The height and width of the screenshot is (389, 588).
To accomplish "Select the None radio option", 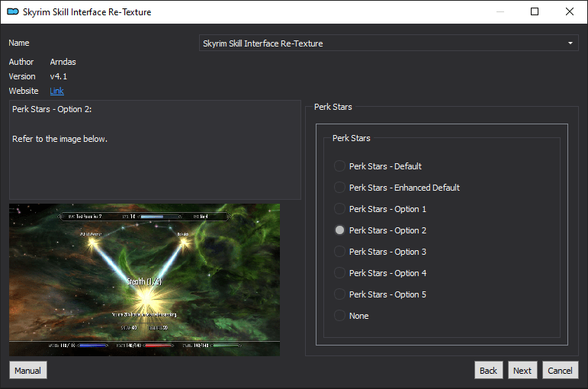I will [x=339, y=316].
